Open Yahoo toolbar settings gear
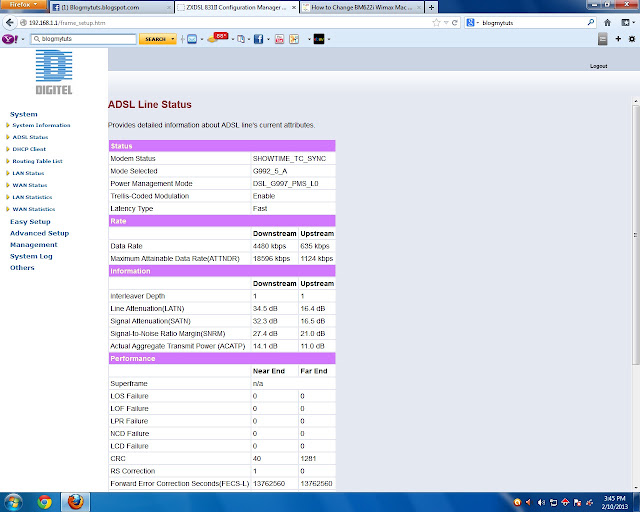Screen dimensions: 640x512 click(632, 39)
